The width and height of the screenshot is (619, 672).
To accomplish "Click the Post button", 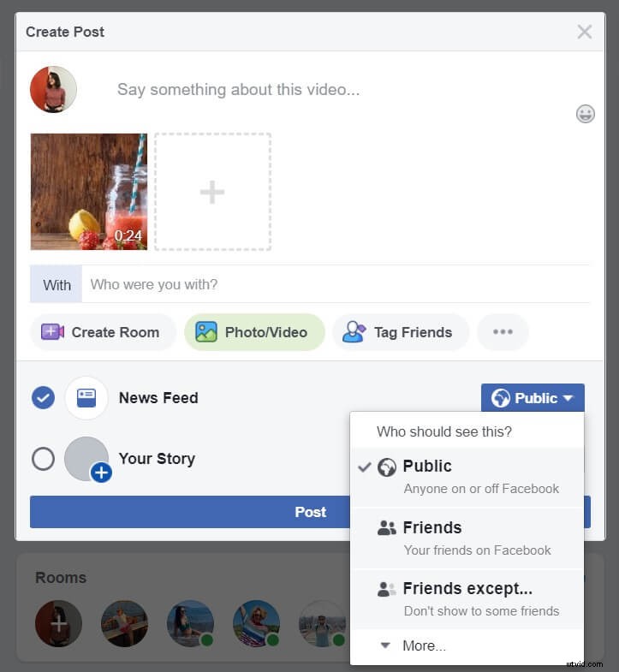I will coord(311,512).
